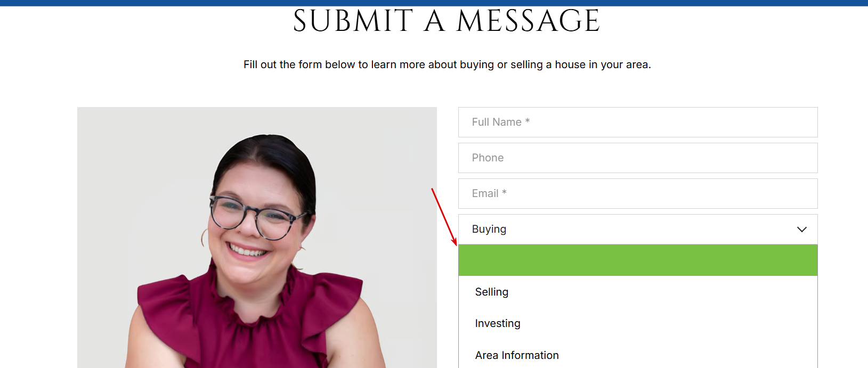Click the asterisk beside Email placeholder
The height and width of the screenshot is (368, 868).
pos(504,192)
